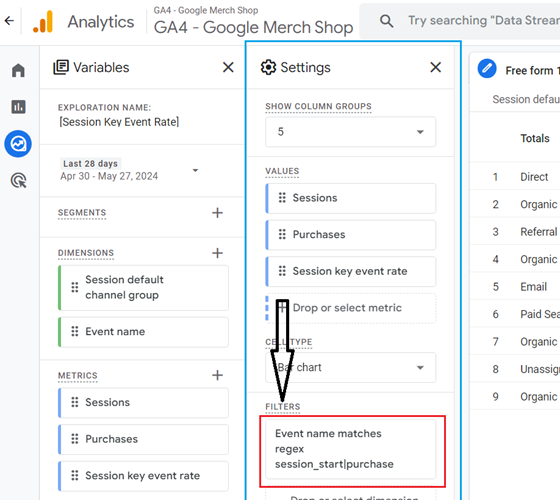Click the Filters section label

[x=283, y=407]
